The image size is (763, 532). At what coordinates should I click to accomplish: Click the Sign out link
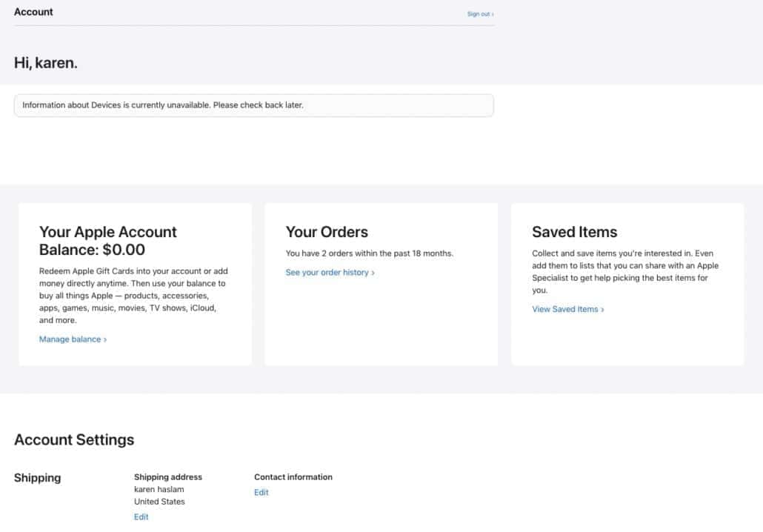[479, 14]
